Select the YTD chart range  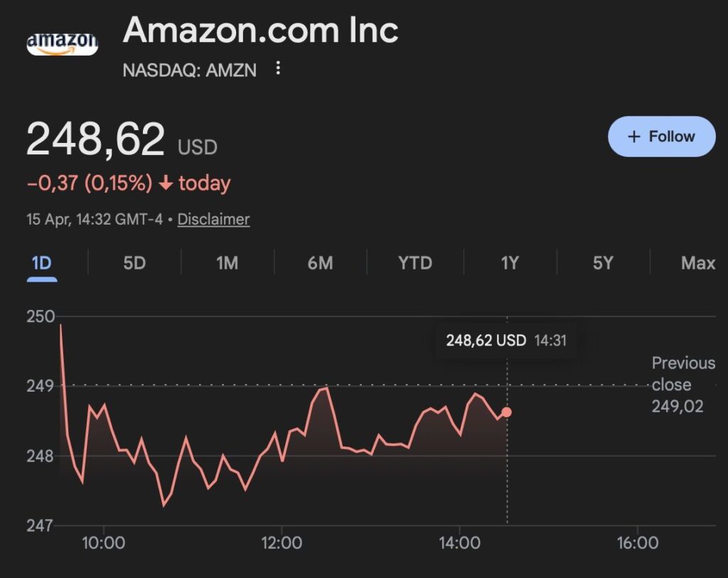(x=415, y=263)
